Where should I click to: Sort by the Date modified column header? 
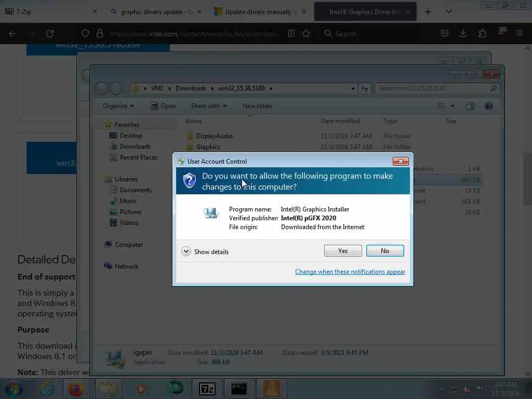pyautogui.click(x=340, y=121)
